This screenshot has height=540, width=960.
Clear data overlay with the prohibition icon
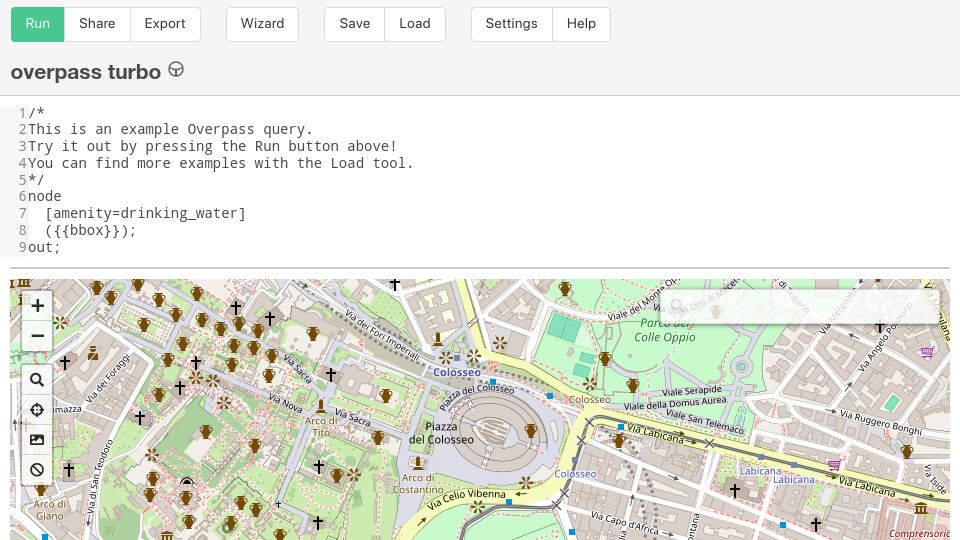point(37,470)
